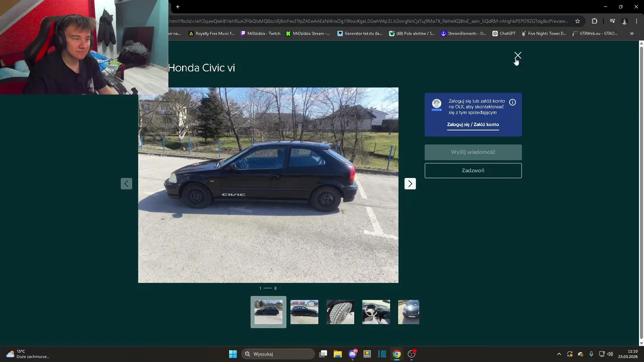644x362 pixels.
Task: Open the MrDzidzia Stream bookmark
Action: 307,34
